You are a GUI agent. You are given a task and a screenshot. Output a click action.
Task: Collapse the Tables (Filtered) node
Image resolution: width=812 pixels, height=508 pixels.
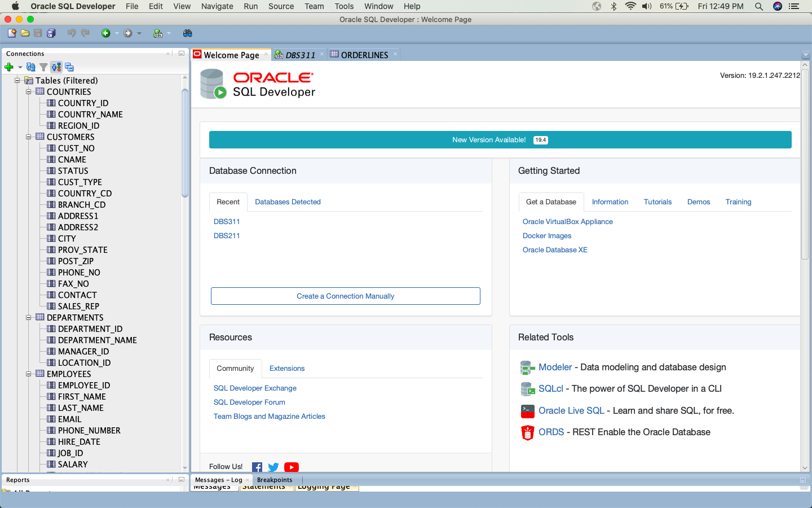tap(17, 80)
